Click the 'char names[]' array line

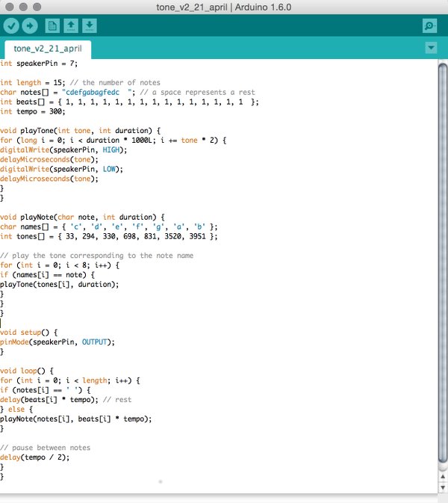108,226
